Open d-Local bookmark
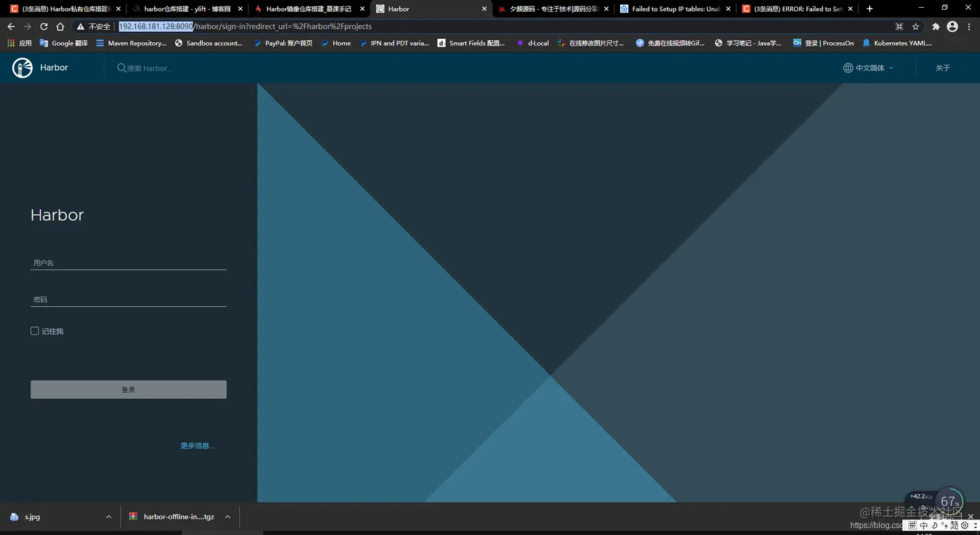This screenshot has width=980, height=535. (532, 43)
